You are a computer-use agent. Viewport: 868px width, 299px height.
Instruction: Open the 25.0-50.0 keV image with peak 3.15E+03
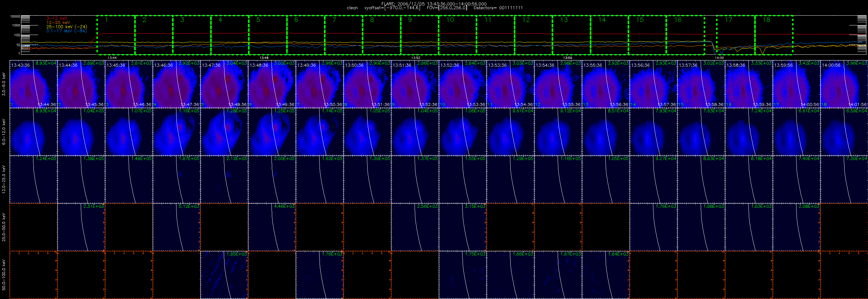[x=463, y=227]
